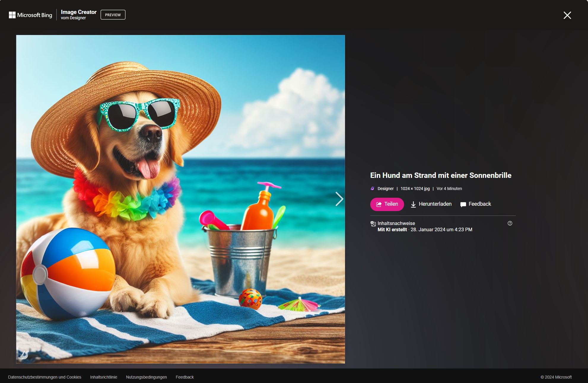Image resolution: width=588 pixels, height=383 pixels.
Task: Click the Designer logo icon beside Designer
Action: (x=373, y=189)
